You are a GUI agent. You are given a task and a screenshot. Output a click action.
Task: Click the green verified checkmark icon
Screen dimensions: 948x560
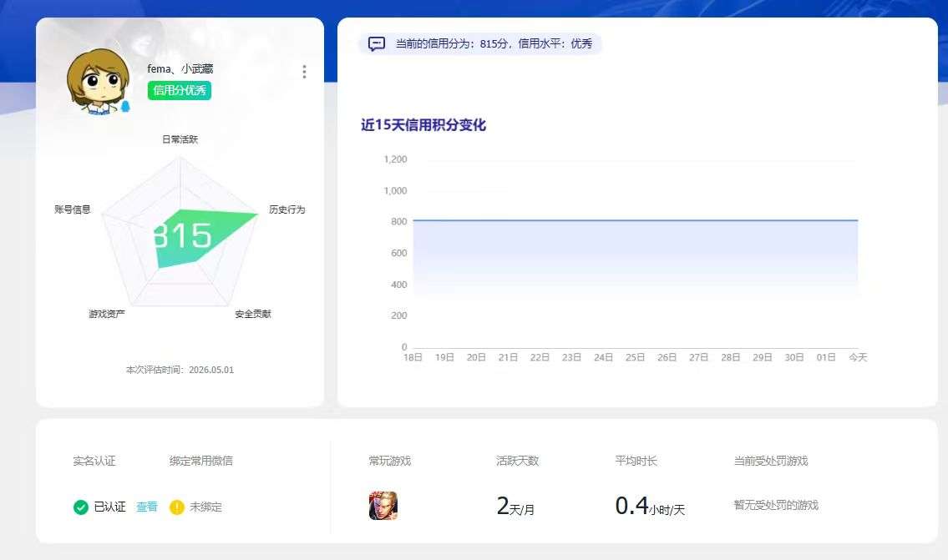pos(81,507)
